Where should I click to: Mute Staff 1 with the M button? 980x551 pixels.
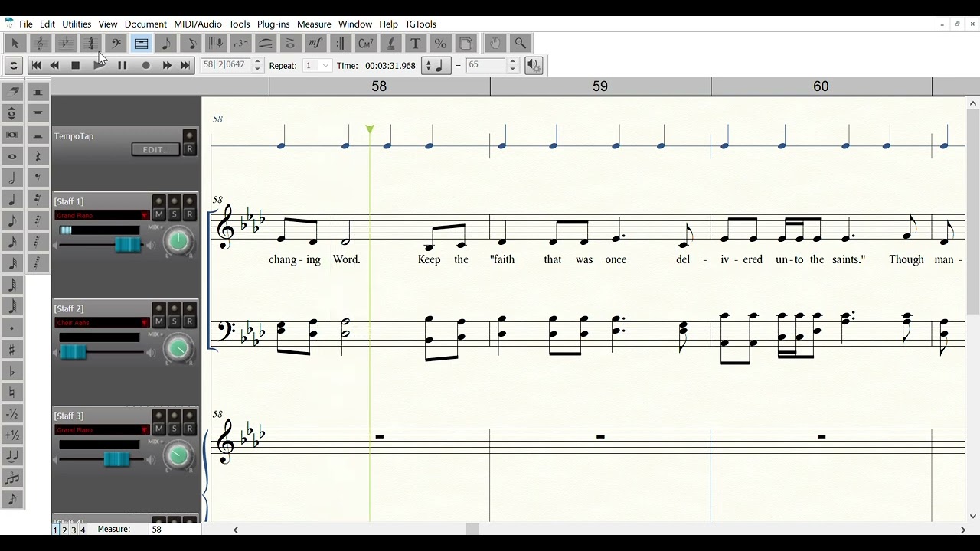(x=158, y=215)
